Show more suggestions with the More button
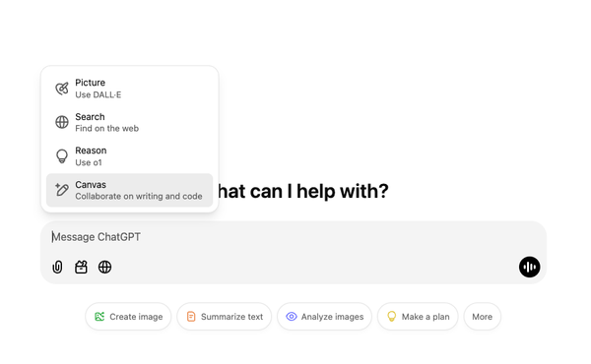The height and width of the screenshot is (364, 591). click(x=482, y=317)
